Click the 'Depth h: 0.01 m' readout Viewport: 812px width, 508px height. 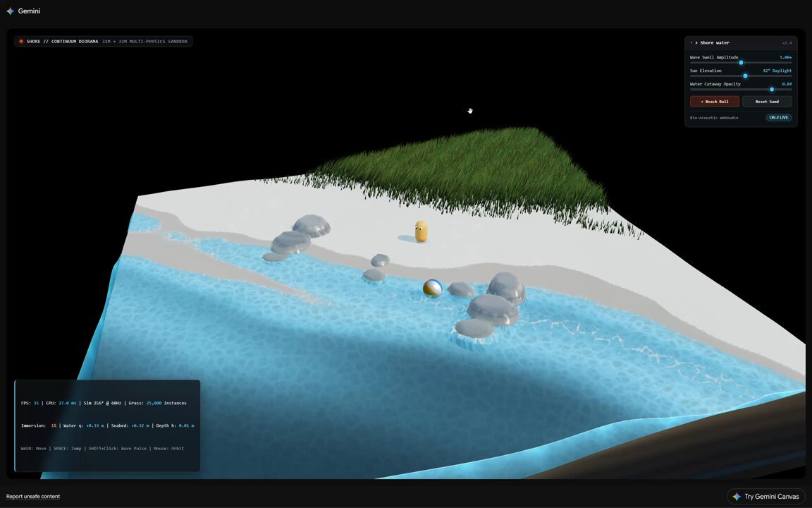point(175,426)
